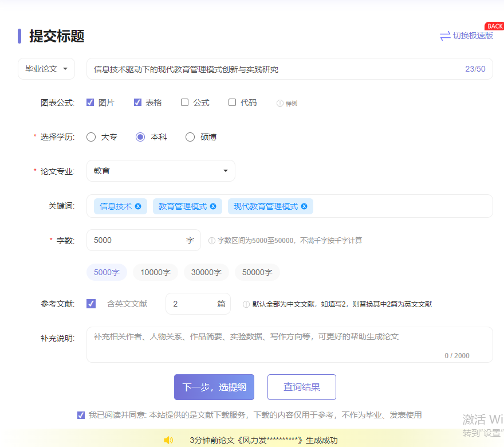Check the 代码 option

[x=232, y=103]
